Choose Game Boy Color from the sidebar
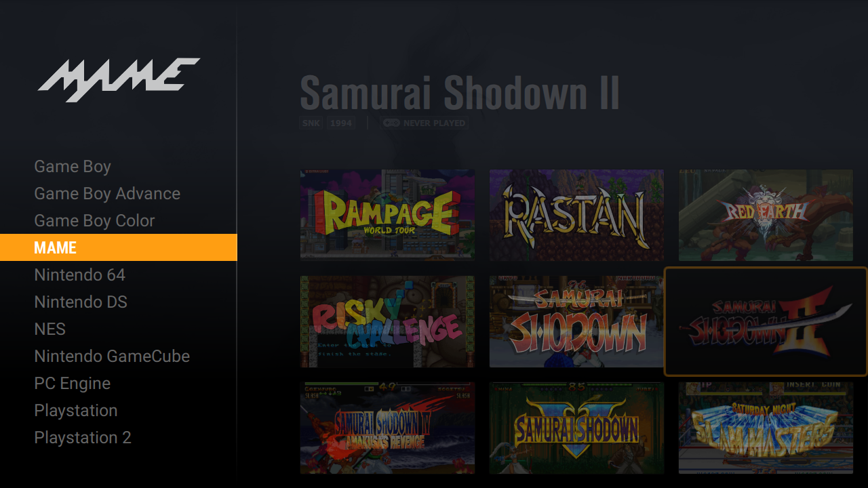Screen dimensions: 868x488 94,220
